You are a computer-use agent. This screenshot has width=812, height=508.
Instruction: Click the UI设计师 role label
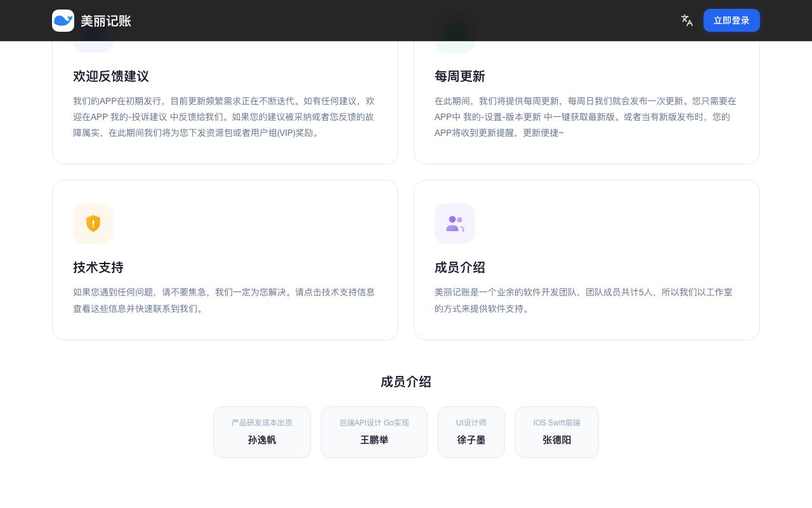coord(471,423)
